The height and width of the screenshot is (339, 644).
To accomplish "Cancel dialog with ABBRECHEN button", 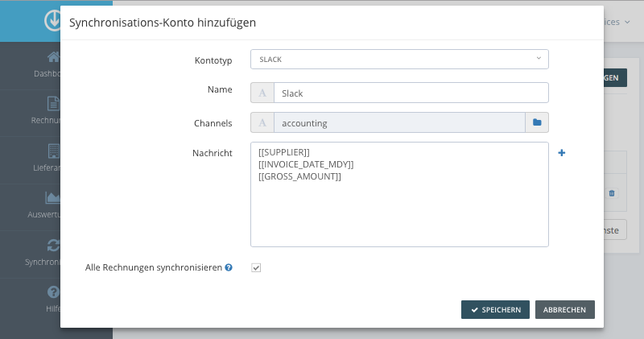I will [565, 310].
